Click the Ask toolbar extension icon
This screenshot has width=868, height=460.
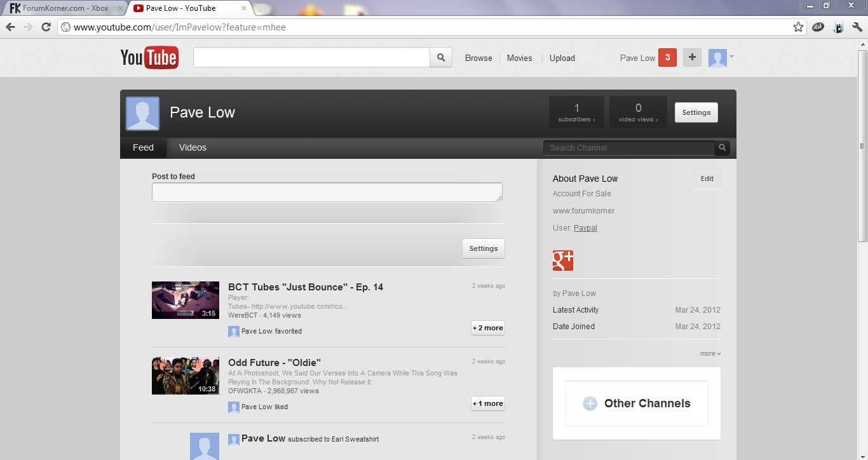[818, 27]
